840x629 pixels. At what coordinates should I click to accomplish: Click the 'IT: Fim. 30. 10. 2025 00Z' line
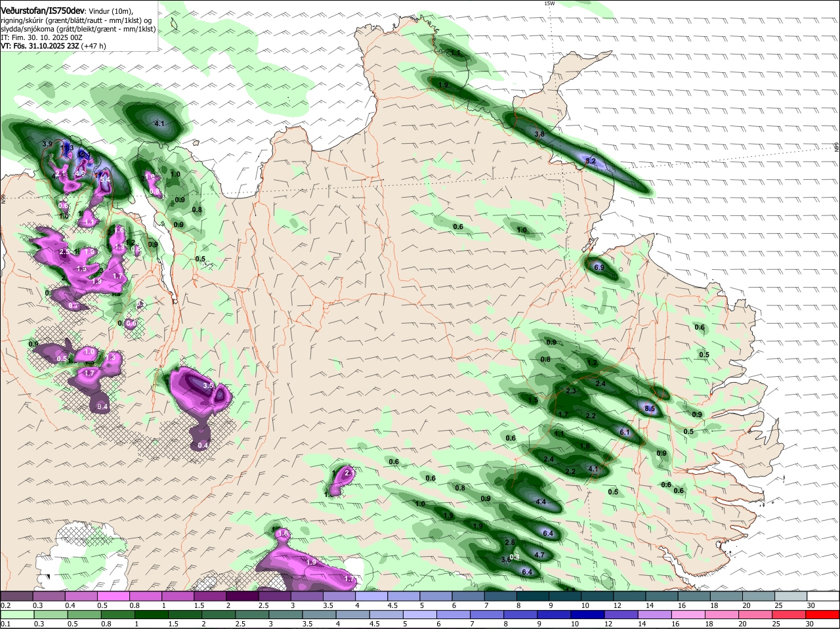pyautogui.click(x=41, y=37)
